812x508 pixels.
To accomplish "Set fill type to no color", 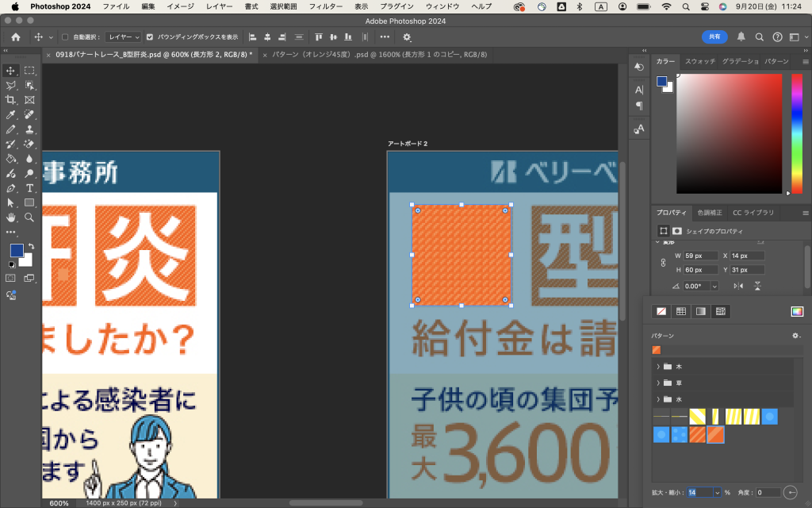I will pyautogui.click(x=661, y=311).
